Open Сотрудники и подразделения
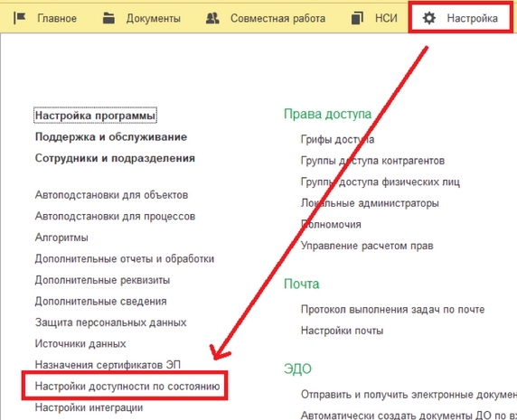517x420 pixels. coord(115,158)
